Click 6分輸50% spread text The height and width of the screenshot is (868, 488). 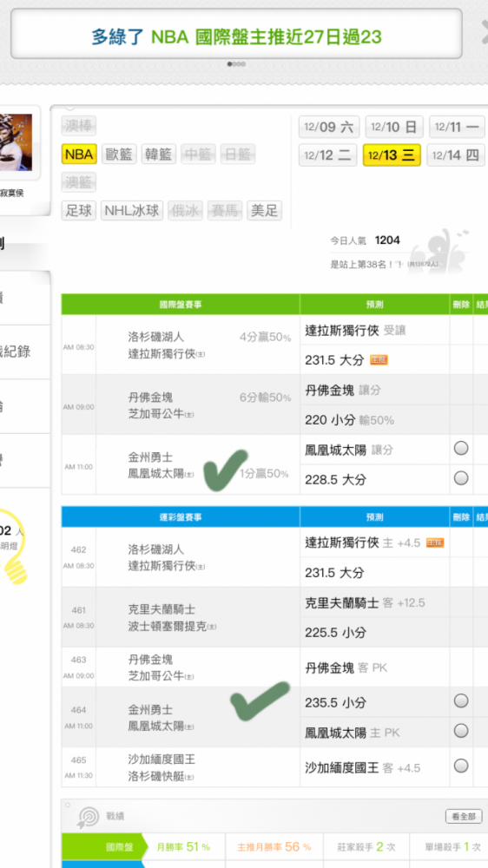265,398
